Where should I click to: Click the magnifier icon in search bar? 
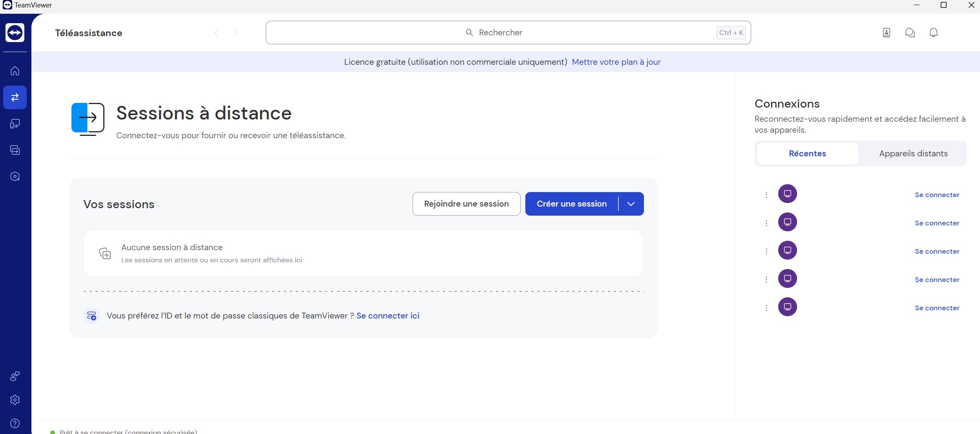point(469,33)
